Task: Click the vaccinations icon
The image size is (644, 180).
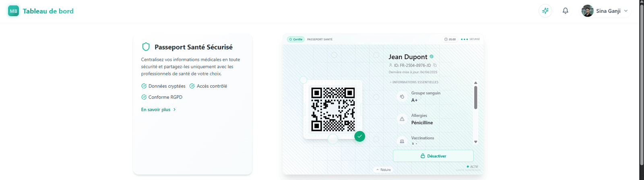Action: point(402,141)
